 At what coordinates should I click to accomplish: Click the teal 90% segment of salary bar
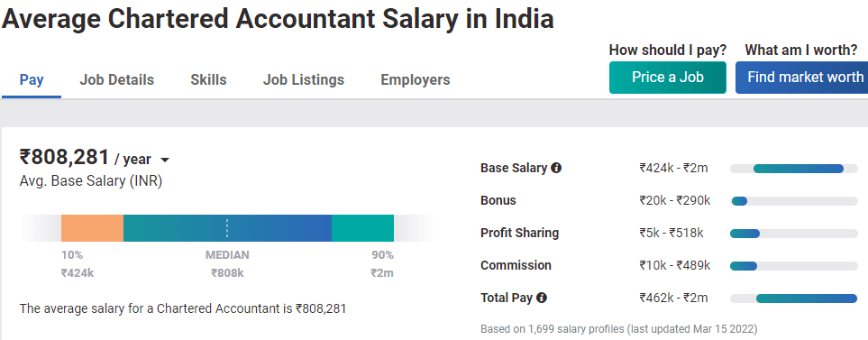click(362, 228)
